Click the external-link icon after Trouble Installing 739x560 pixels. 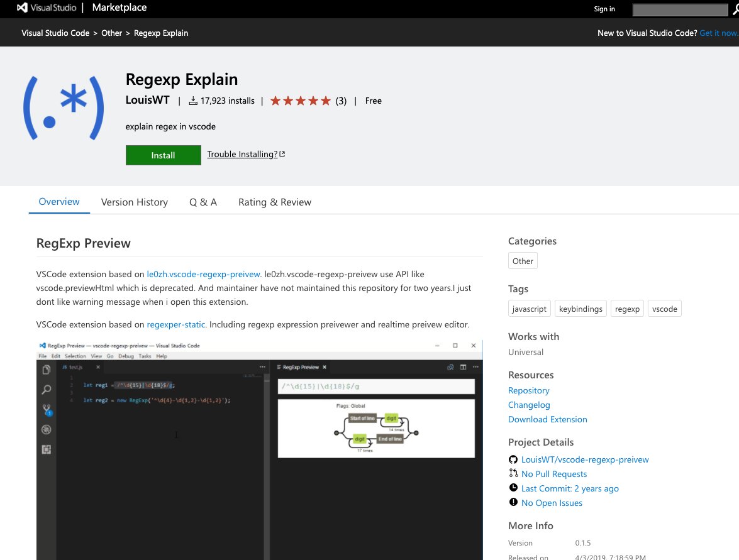click(282, 153)
